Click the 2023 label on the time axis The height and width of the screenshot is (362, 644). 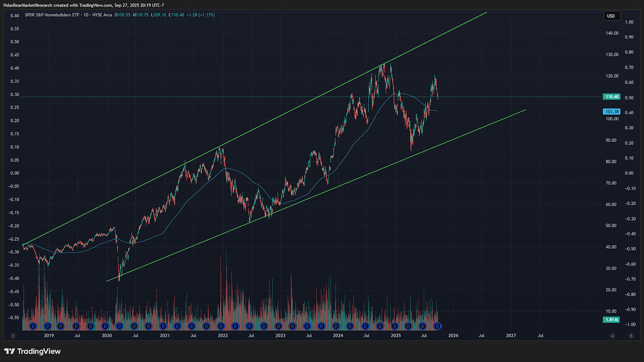tap(280, 336)
